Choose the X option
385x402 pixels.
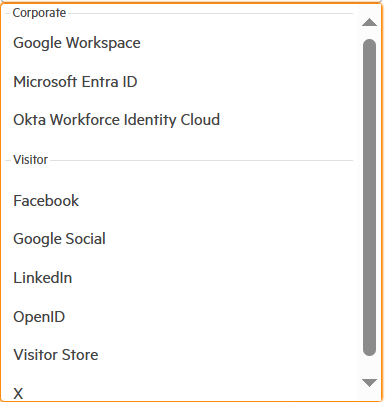pyautogui.click(x=18, y=394)
